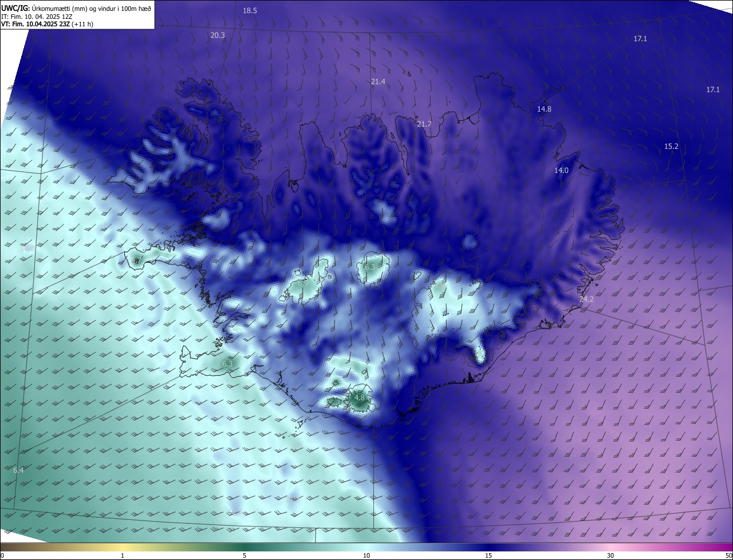Click the 14.8 value label
The width and height of the screenshot is (733, 560).
pyautogui.click(x=544, y=109)
